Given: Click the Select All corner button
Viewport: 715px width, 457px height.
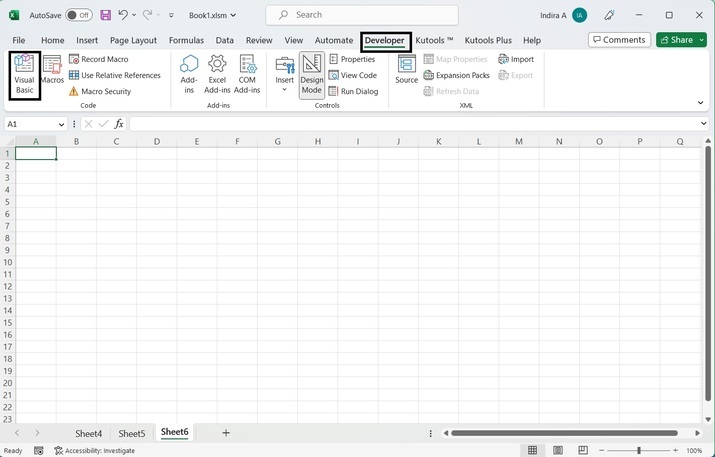Looking at the screenshot, I should pyautogui.click(x=8, y=141).
